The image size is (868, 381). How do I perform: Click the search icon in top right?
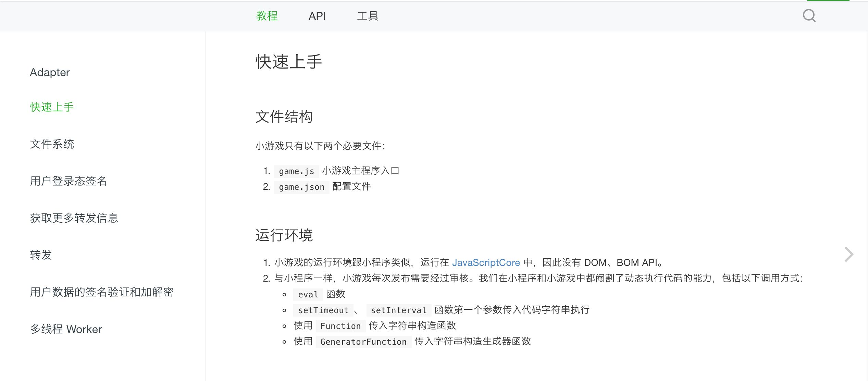pyautogui.click(x=809, y=15)
